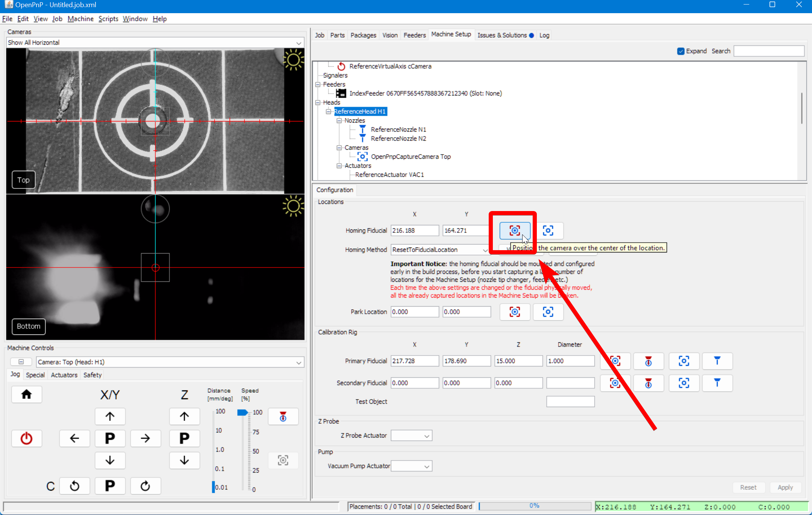Viewport: 812px width, 515px height.
Task: Click the Apply button
Action: (x=785, y=487)
